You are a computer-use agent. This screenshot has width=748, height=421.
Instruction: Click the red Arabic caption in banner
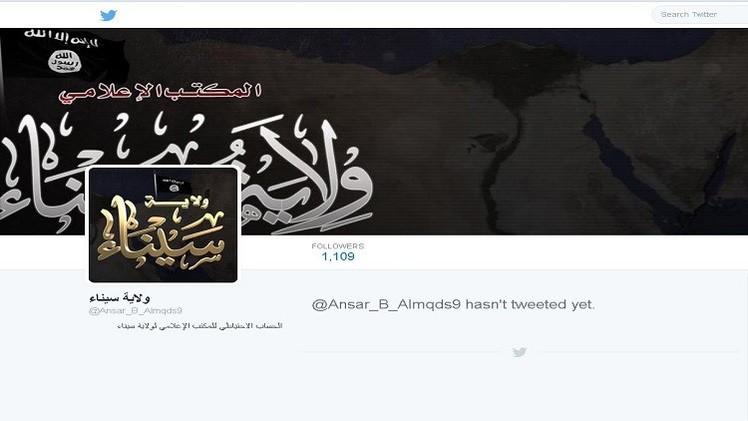coord(160,91)
